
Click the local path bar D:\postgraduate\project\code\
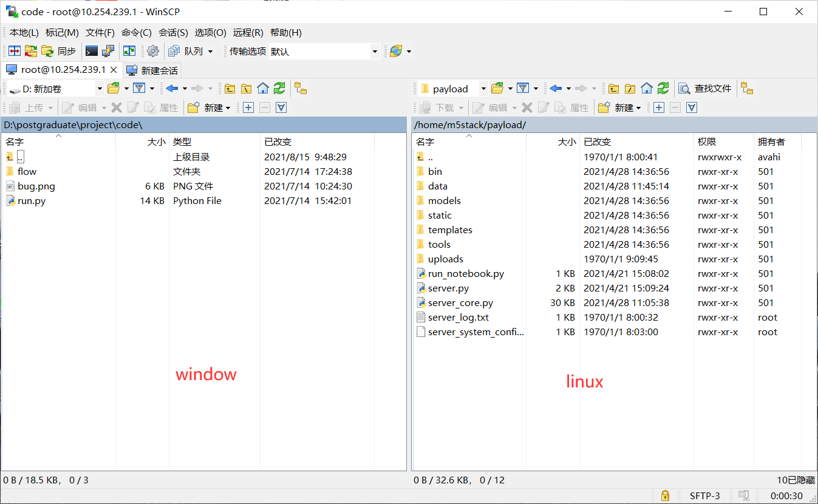point(203,125)
